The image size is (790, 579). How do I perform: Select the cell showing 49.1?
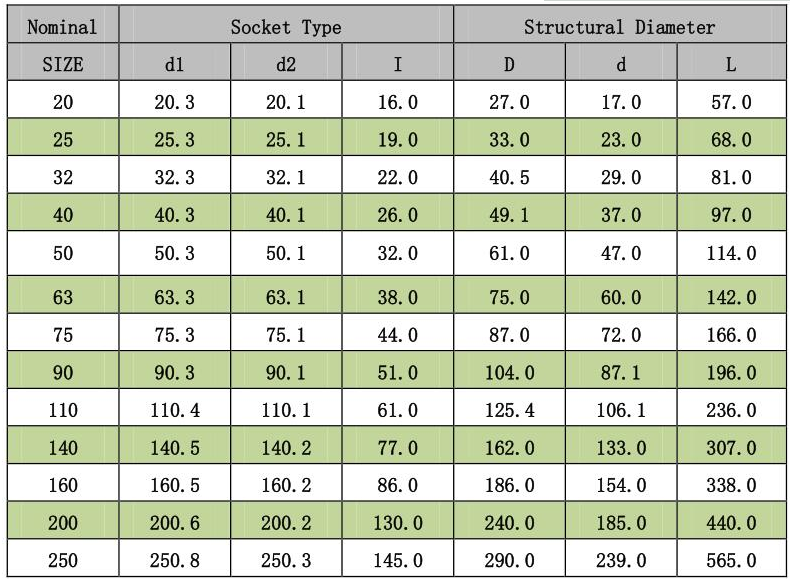[x=509, y=213]
